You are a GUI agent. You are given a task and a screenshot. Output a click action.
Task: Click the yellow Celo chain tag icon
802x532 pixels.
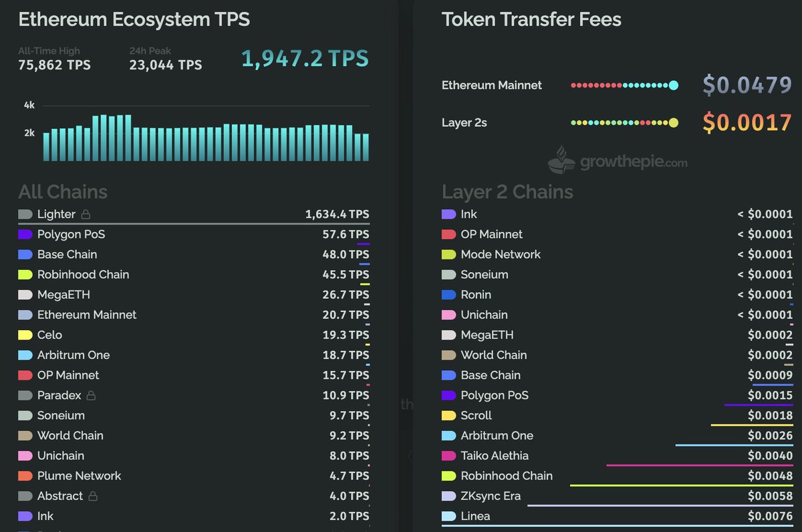click(x=25, y=335)
